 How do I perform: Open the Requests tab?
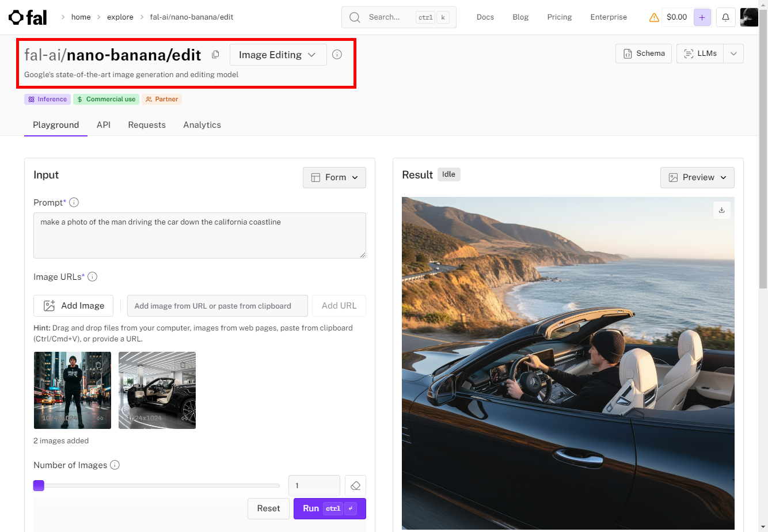point(147,125)
